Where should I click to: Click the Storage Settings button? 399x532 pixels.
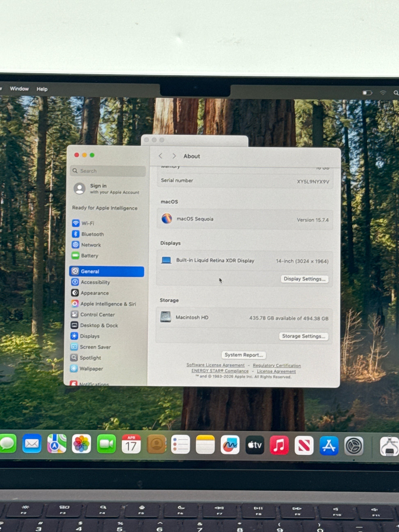pyautogui.click(x=303, y=336)
